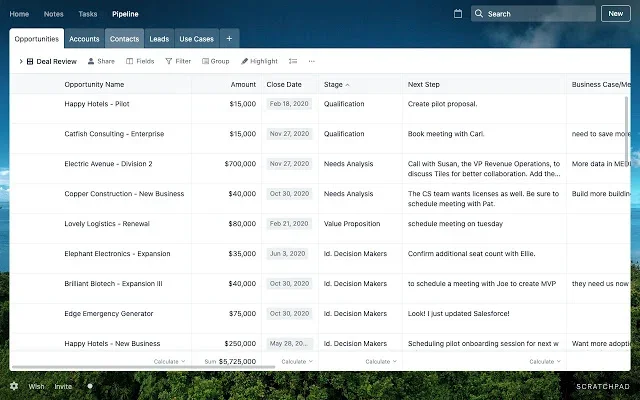Expand the Deal Review view list
The image size is (640, 400).
coord(20,61)
